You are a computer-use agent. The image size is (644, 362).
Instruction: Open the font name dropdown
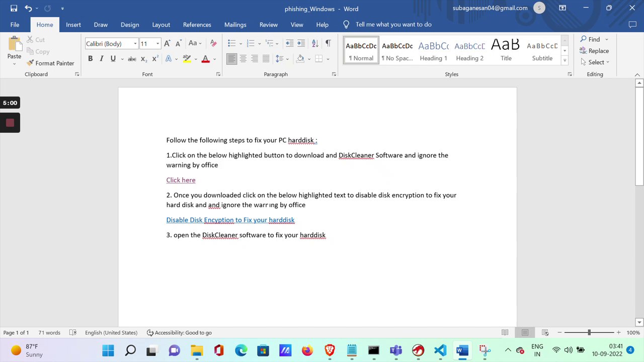point(135,44)
